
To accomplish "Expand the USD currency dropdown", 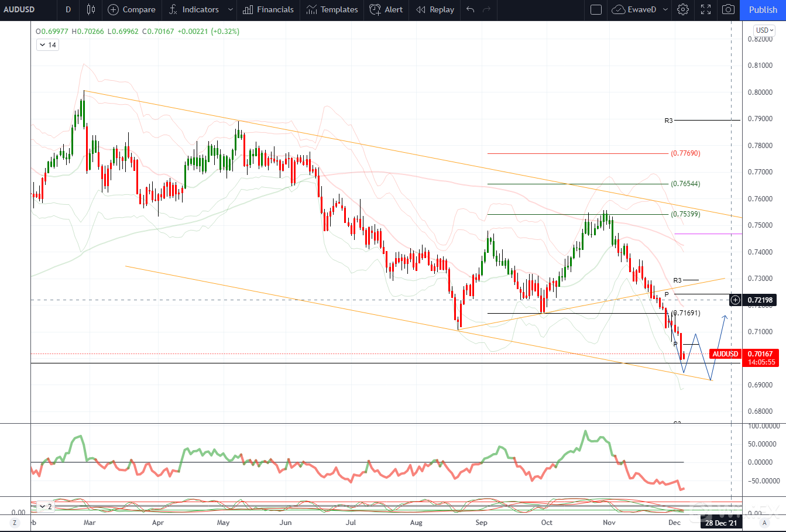I will pyautogui.click(x=764, y=30).
